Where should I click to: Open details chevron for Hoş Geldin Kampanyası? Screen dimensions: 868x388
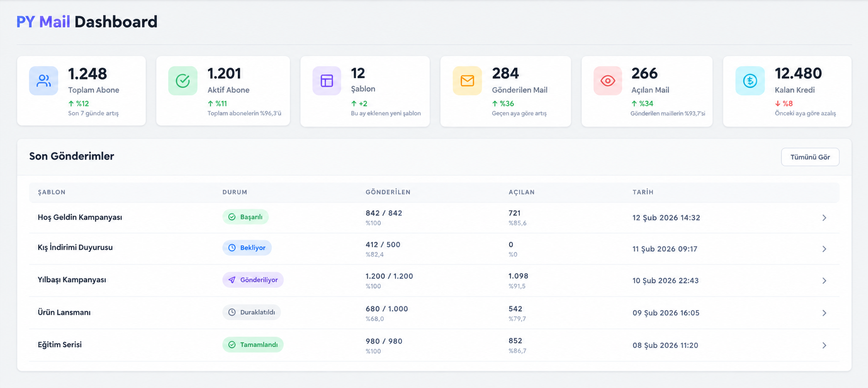coord(824,218)
